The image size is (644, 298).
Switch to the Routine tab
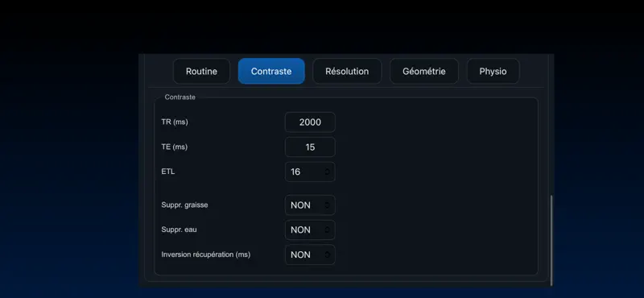201,71
